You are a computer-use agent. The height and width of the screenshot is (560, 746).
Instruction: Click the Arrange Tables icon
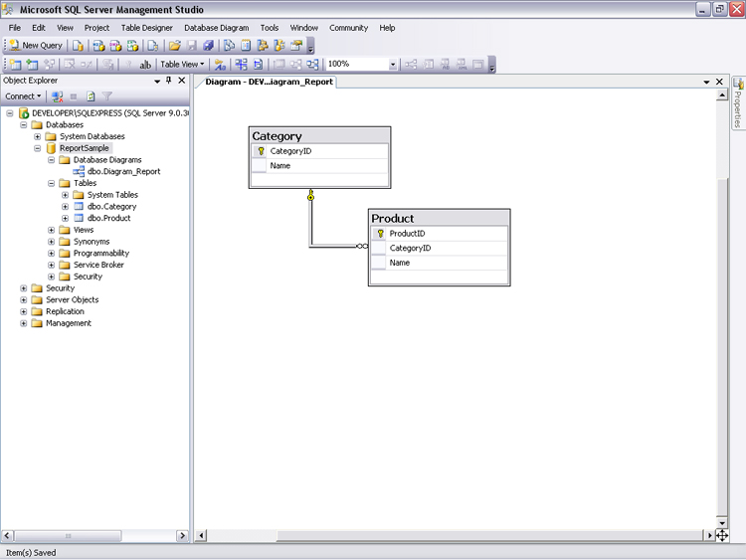tap(312, 65)
